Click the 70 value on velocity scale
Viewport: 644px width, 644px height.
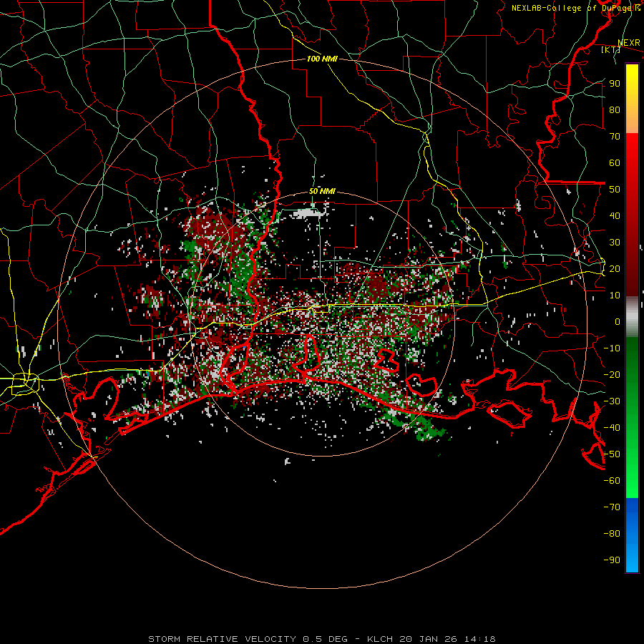[615, 137]
